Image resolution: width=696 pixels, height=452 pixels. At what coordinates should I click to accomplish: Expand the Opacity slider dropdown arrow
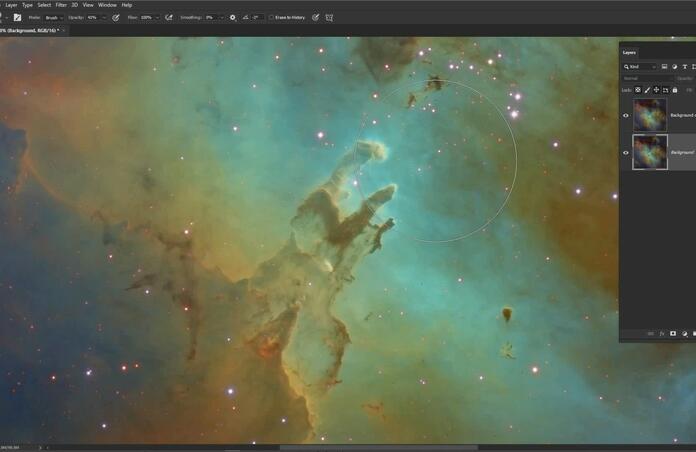pos(104,18)
